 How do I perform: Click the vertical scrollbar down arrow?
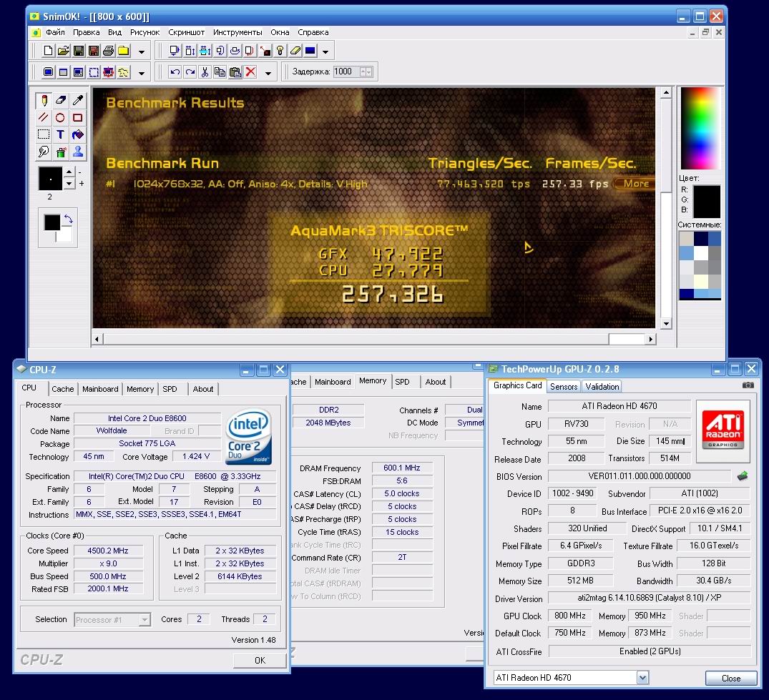point(665,323)
